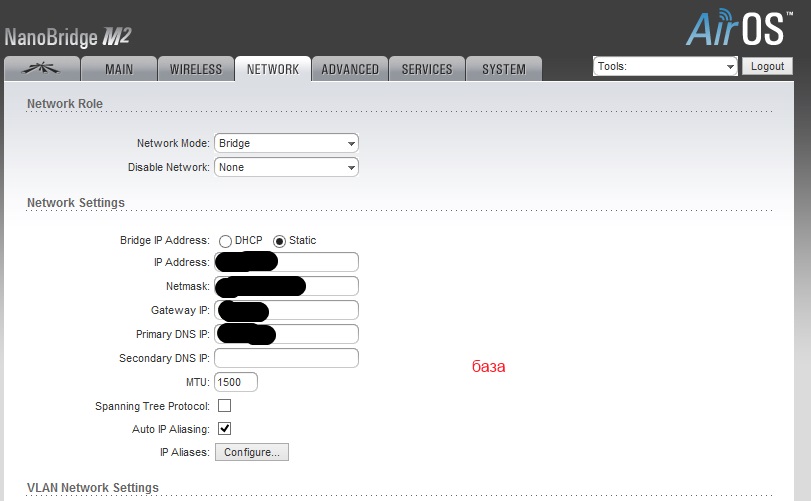Screen dimensions: 811x501
Task: Select the NETWORK tab
Action: [x=273, y=69]
